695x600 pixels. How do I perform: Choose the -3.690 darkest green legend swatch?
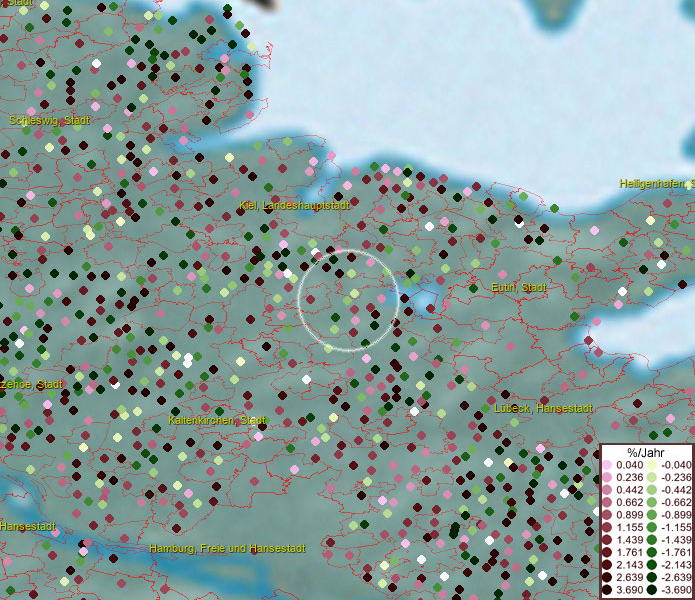[652, 590]
